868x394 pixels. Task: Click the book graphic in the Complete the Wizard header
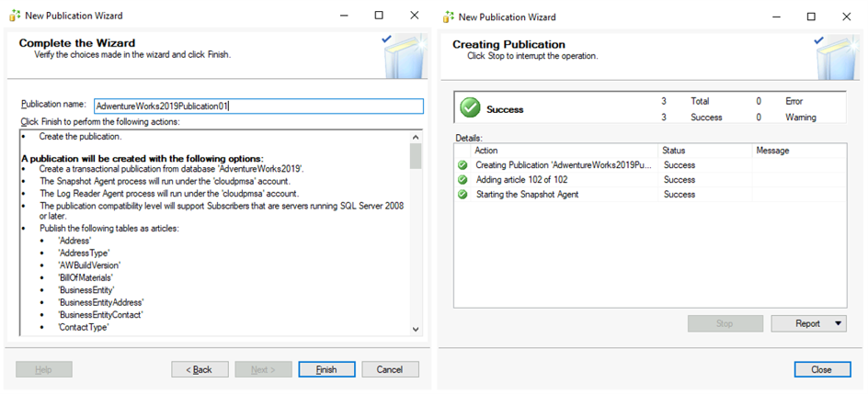[x=403, y=57]
